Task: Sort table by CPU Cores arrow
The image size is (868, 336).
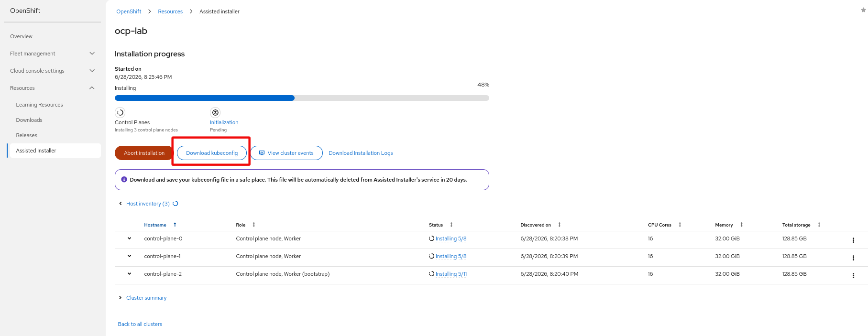Action: coord(680,225)
